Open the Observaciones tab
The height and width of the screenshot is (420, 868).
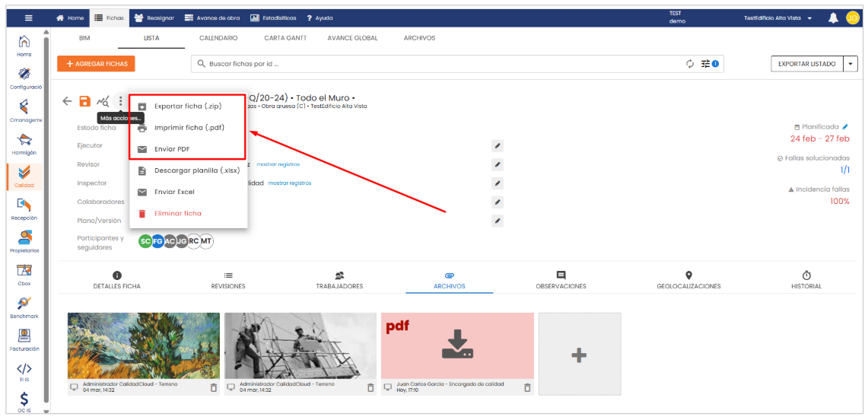tap(561, 280)
